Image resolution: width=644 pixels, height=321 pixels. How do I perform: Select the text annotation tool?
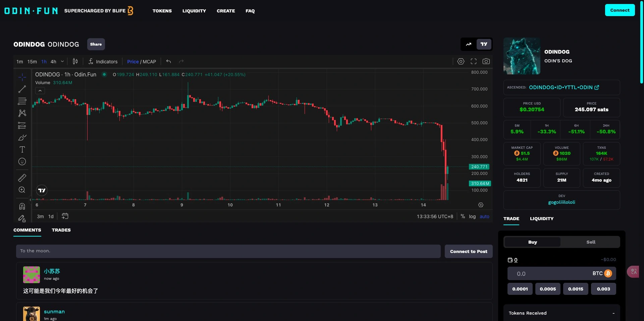22,149
